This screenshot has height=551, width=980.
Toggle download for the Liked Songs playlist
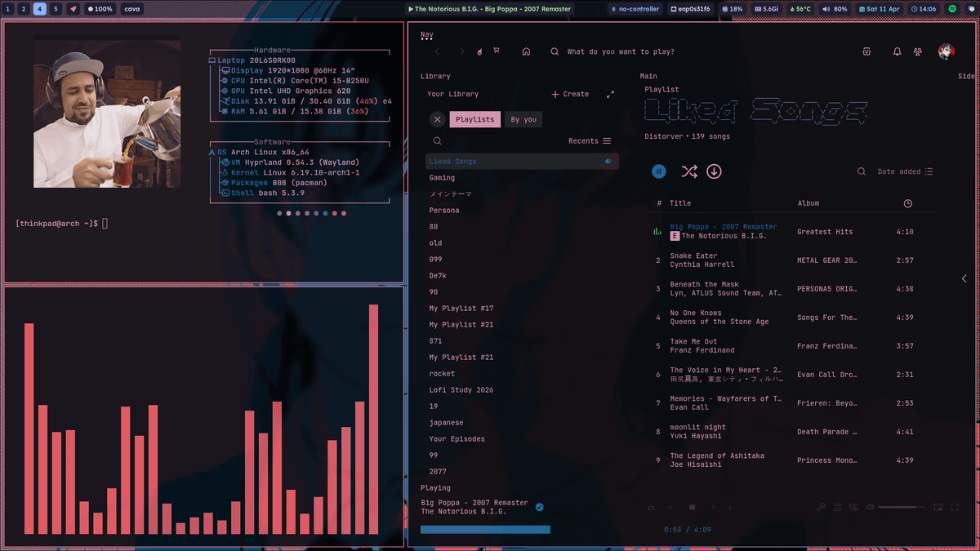713,171
